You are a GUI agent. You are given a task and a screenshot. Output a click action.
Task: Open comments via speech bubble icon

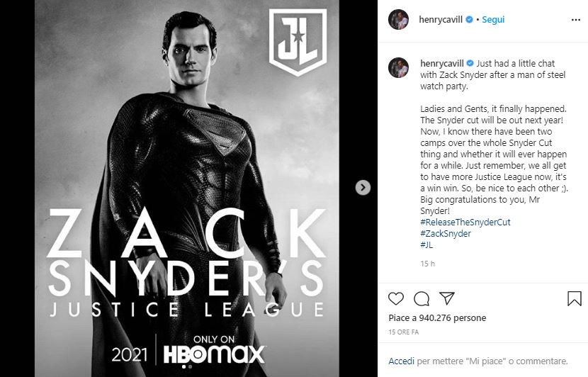tap(421, 298)
